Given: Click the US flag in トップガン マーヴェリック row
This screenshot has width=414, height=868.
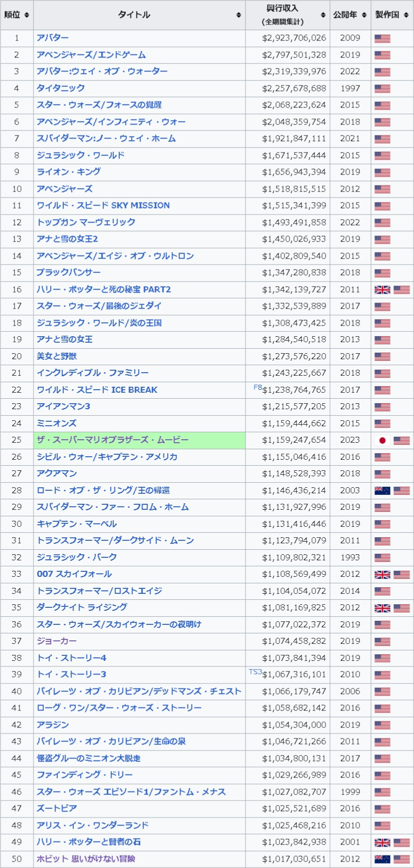Looking at the screenshot, I should pyautogui.click(x=382, y=223).
